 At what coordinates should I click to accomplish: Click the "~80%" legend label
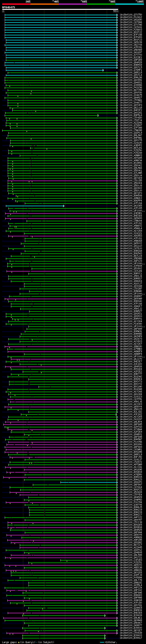[112, 2]
